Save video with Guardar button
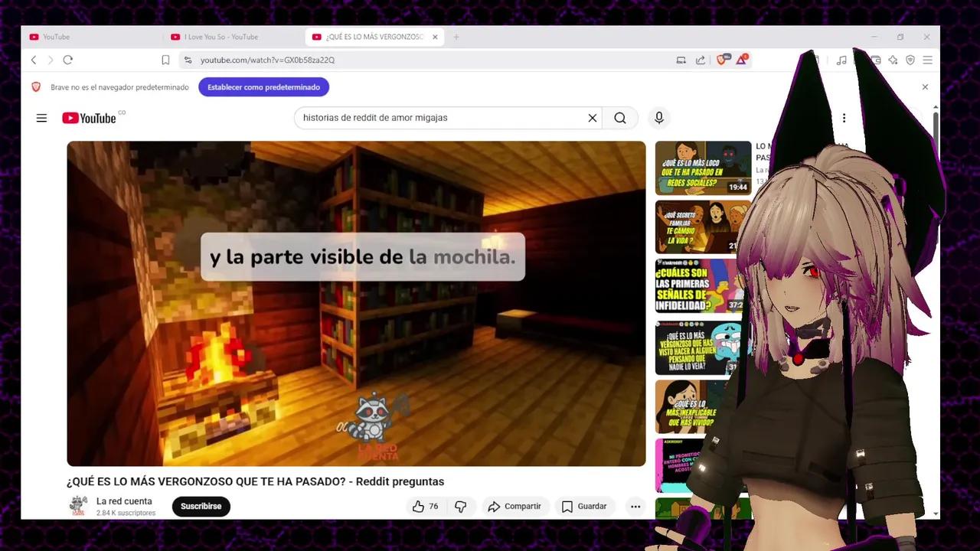The image size is (980, 551). tap(584, 506)
